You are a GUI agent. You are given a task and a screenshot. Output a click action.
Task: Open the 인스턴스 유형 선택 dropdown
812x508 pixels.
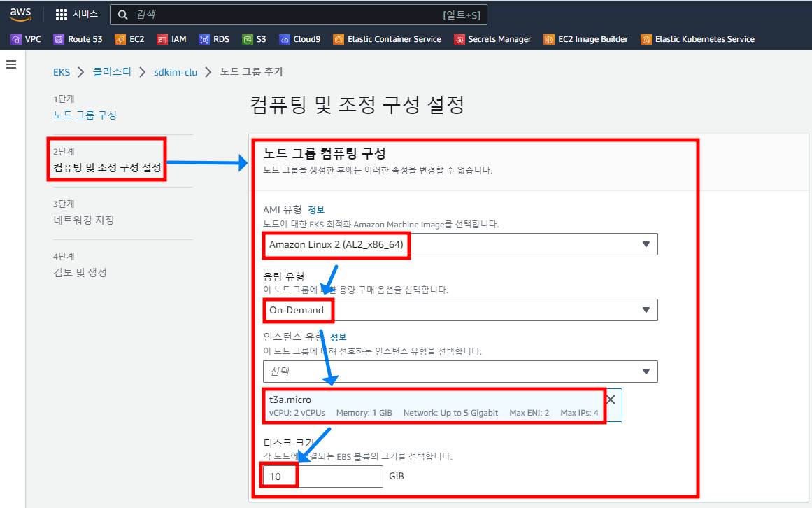click(460, 372)
